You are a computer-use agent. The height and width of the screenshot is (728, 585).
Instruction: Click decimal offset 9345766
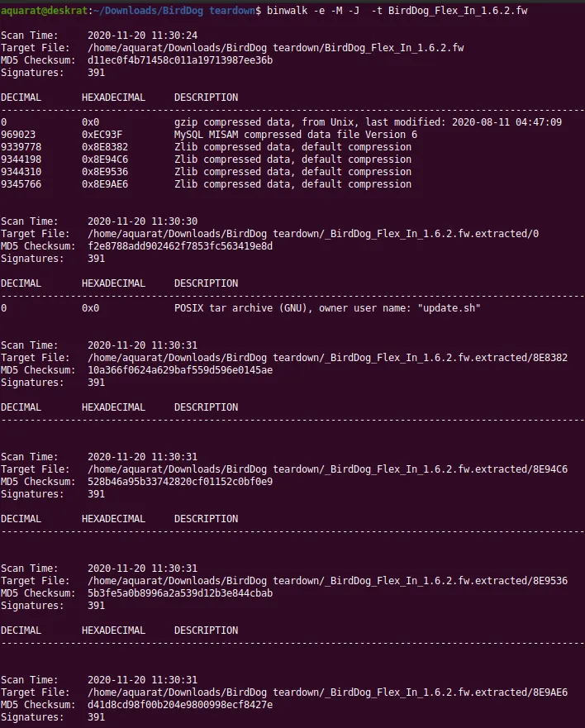pyautogui.click(x=21, y=184)
